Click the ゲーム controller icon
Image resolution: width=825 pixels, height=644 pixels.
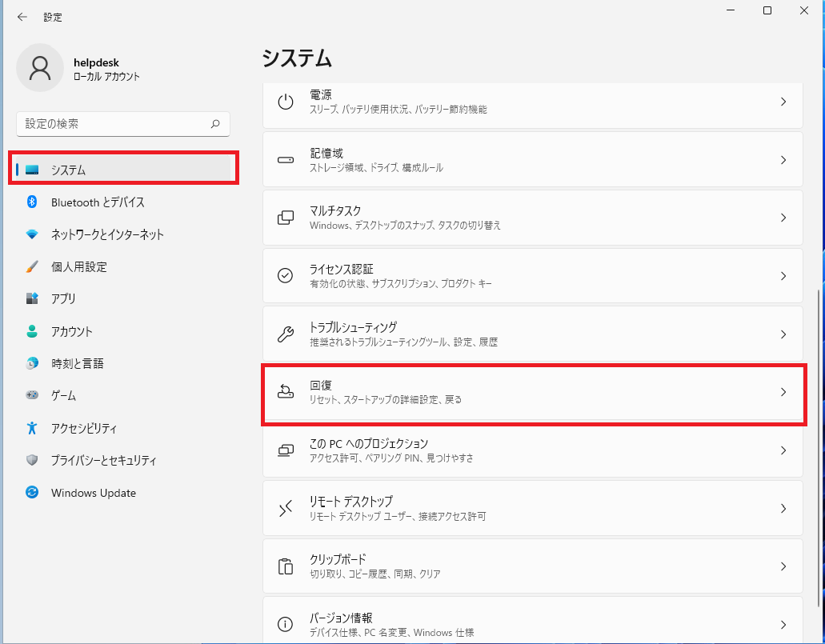(x=31, y=394)
